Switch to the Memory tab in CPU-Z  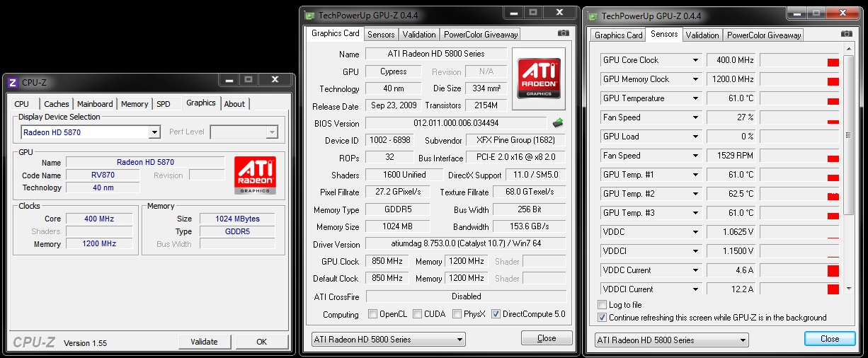pos(135,104)
